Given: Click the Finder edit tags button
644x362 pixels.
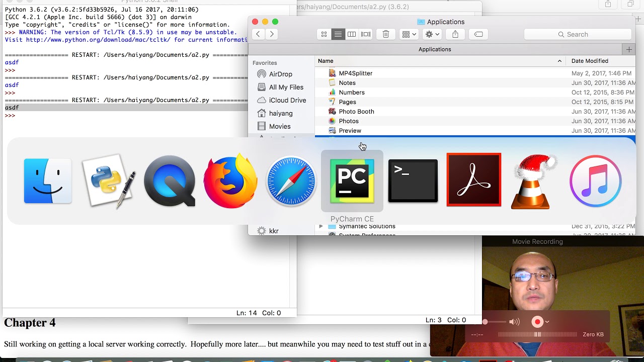Looking at the screenshot, I should click(478, 34).
